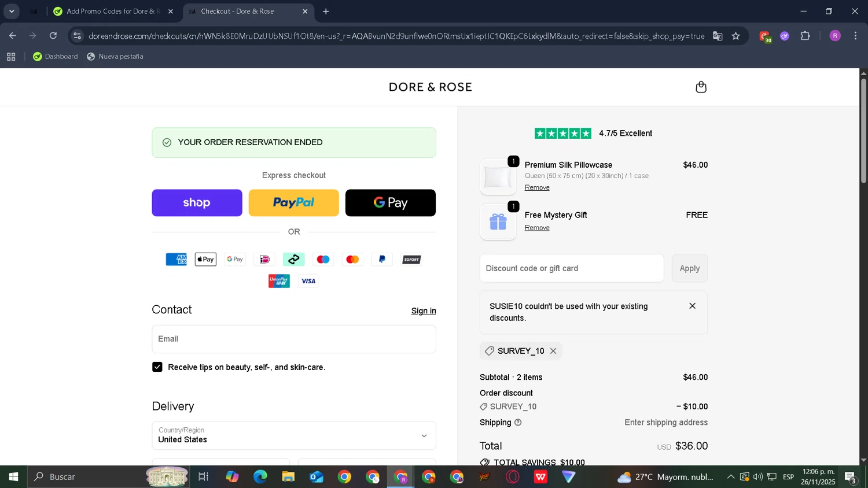The image size is (868, 488).
Task: Focus the Email input field
Action: [294, 339]
